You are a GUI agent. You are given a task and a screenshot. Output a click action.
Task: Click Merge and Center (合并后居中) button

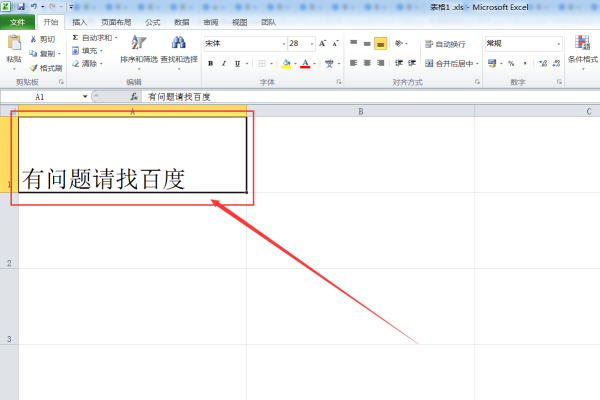pos(449,64)
